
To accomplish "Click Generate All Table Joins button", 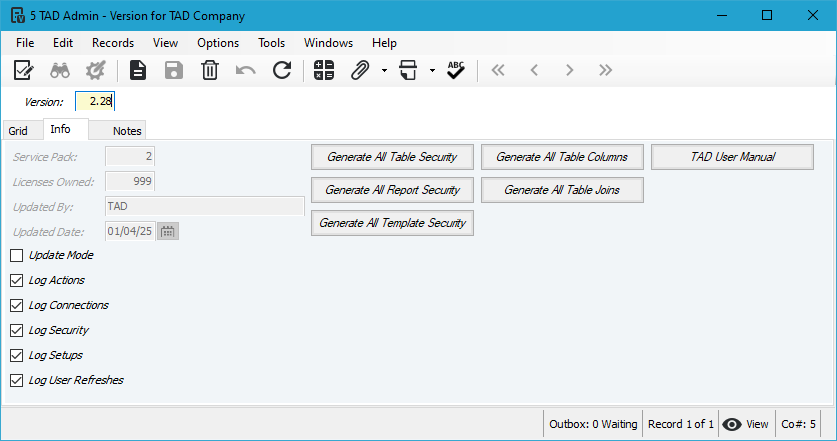I will coord(562,190).
